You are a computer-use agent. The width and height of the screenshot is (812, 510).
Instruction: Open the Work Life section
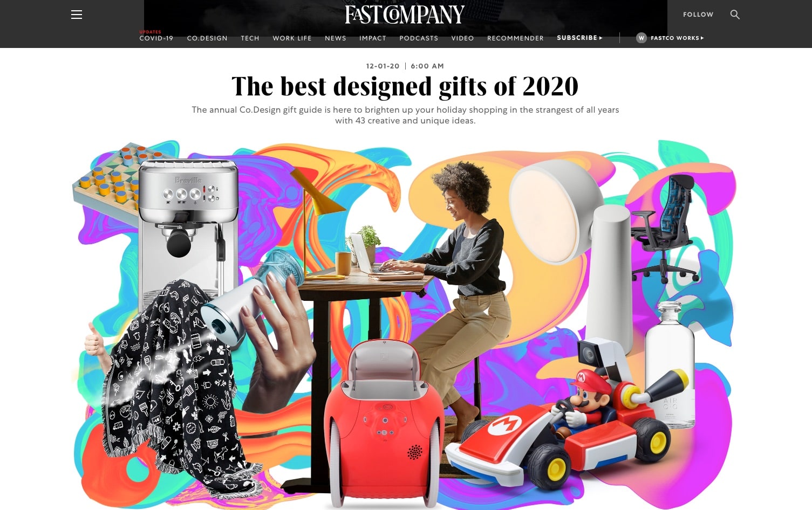(x=292, y=38)
